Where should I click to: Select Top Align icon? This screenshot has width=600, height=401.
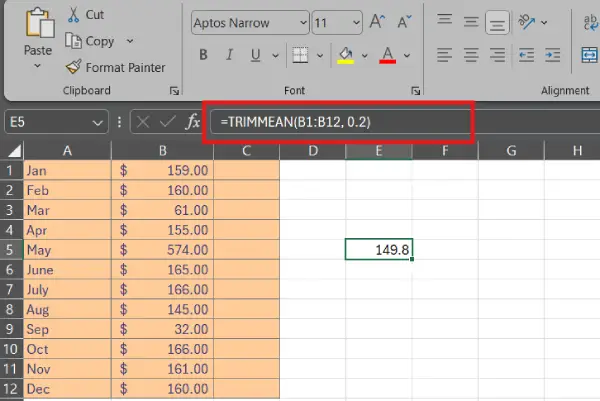pos(445,19)
